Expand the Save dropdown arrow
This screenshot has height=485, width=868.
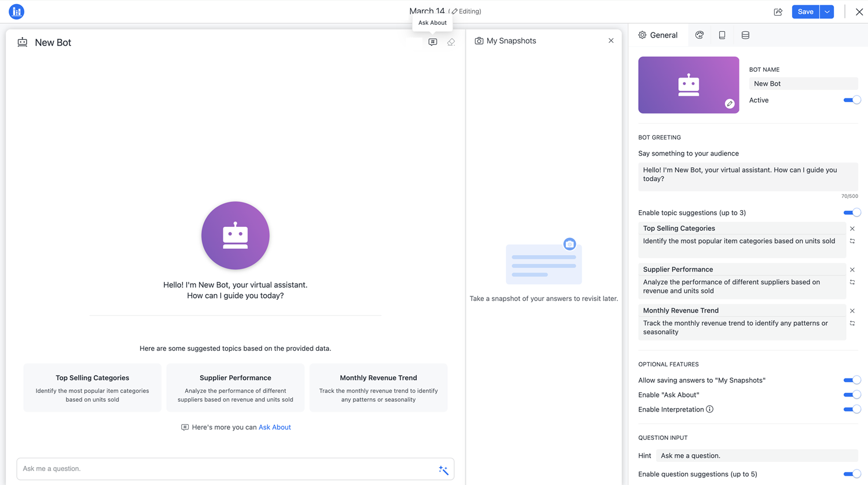[827, 12]
